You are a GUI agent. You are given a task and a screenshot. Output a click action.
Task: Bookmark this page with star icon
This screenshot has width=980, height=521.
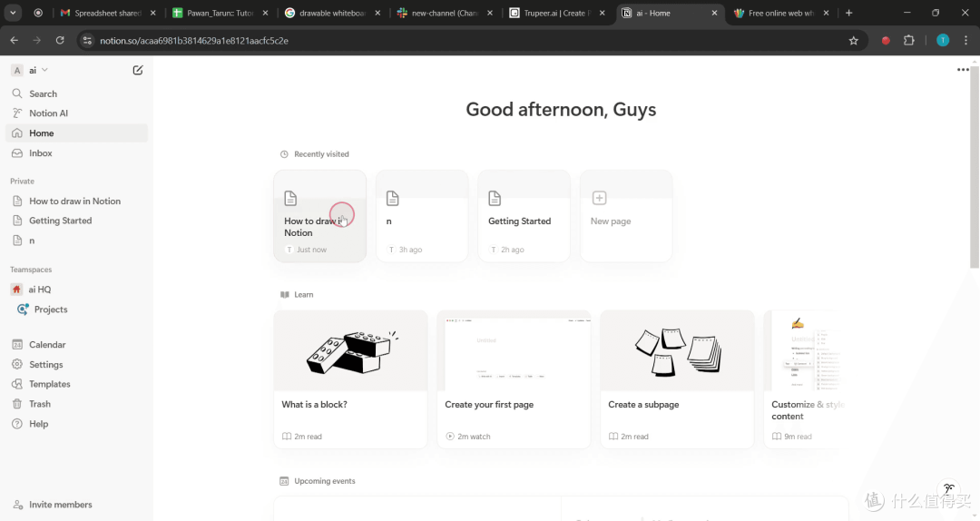(854, 41)
